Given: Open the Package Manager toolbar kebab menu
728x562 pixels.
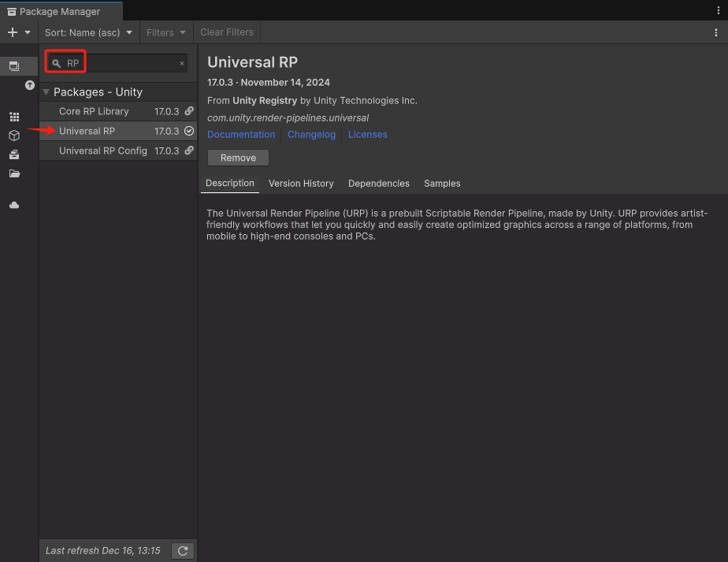Looking at the screenshot, I should click(x=716, y=32).
